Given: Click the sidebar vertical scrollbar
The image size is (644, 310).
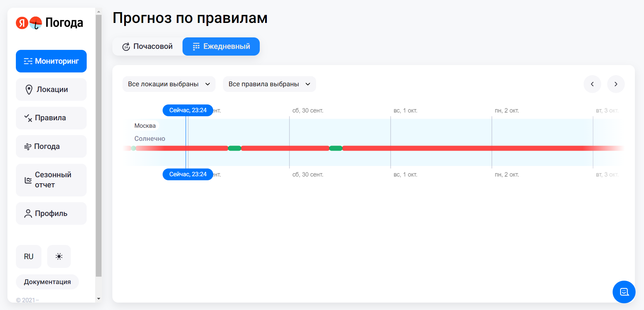Looking at the screenshot, I should click(99, 145).
